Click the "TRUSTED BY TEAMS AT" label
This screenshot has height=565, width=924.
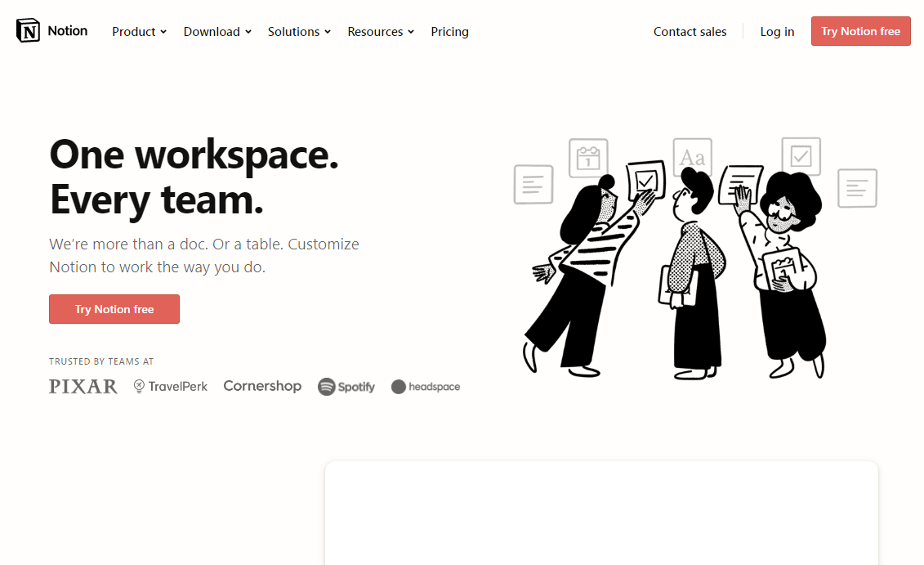point(101,361)
